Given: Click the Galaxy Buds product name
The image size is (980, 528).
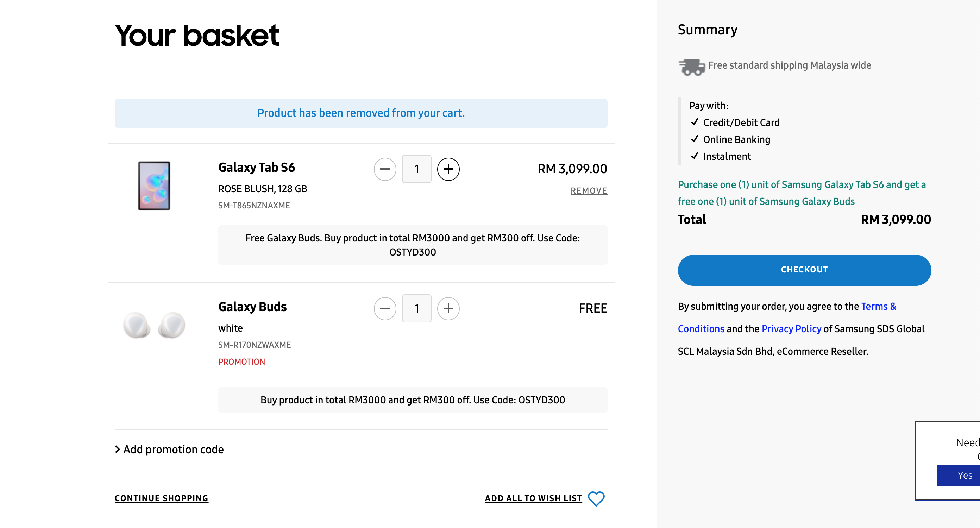Looking at the screenshot, I should (x=252, y=307).
